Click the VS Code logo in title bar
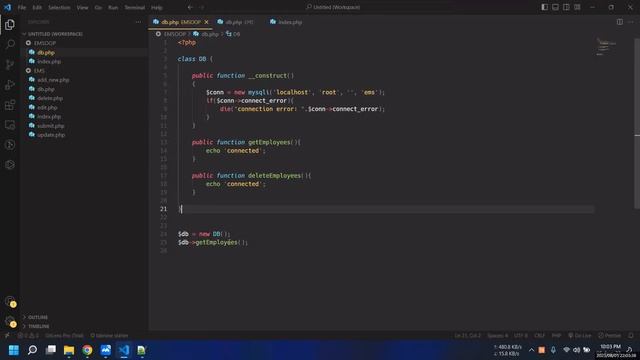The width and height of the screenshot is (640, 360). [x=7, y=7]
